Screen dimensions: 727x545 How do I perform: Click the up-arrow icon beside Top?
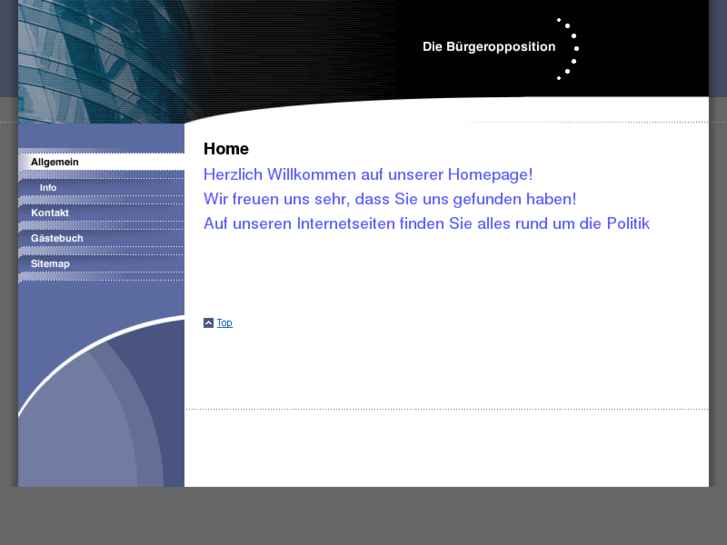click(x=208, y=323)
